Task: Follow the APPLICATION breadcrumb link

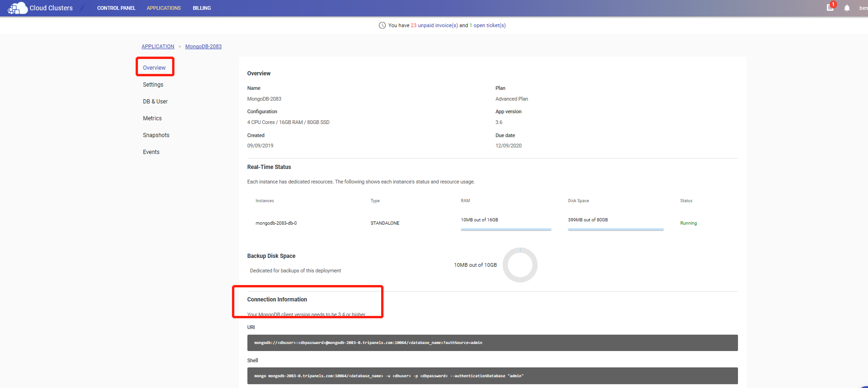Action: [x=158, y=46]
